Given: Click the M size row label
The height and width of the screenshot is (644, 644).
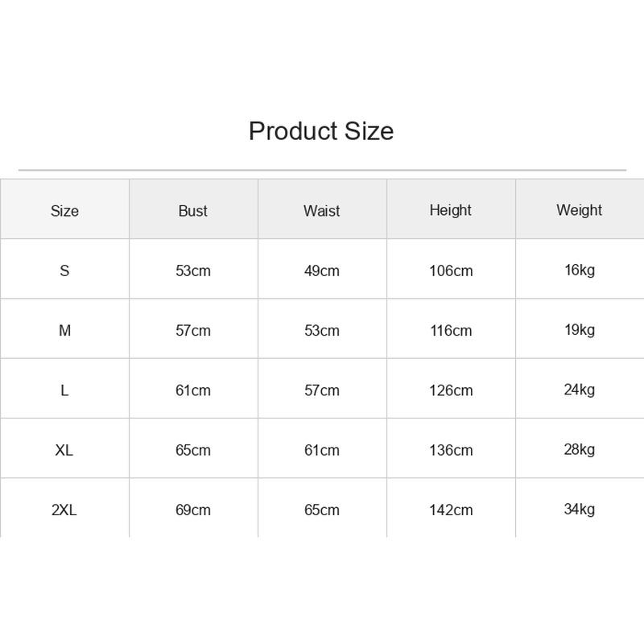Looking at the screenshot, I should 64,330.
